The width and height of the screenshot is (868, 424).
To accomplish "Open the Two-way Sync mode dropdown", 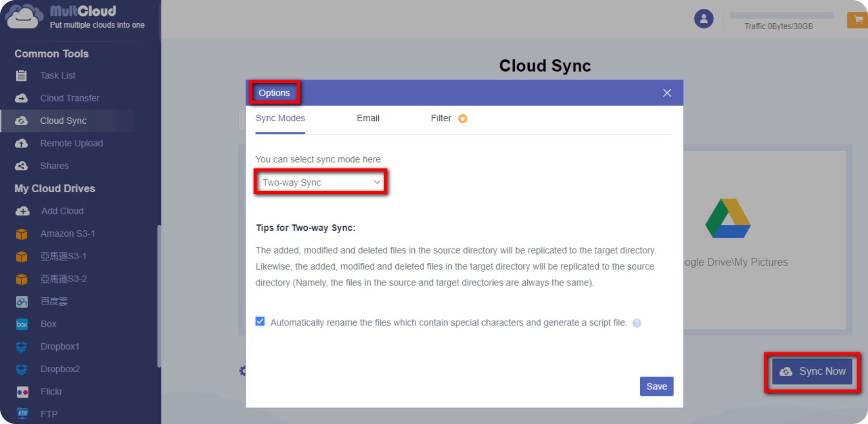I will click(321, 182).
